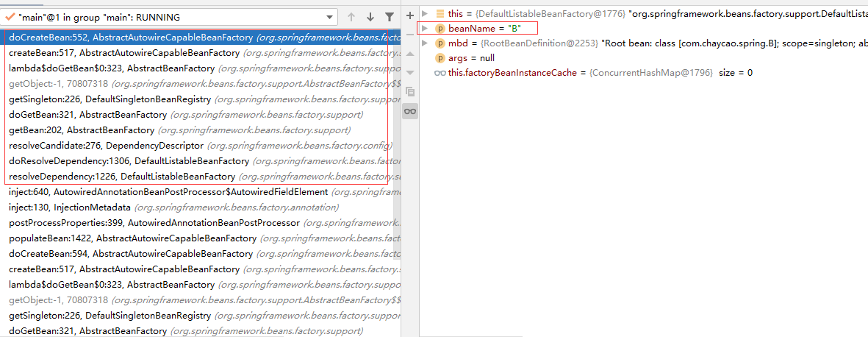Click the move watch up arrow

click(410, 53)
